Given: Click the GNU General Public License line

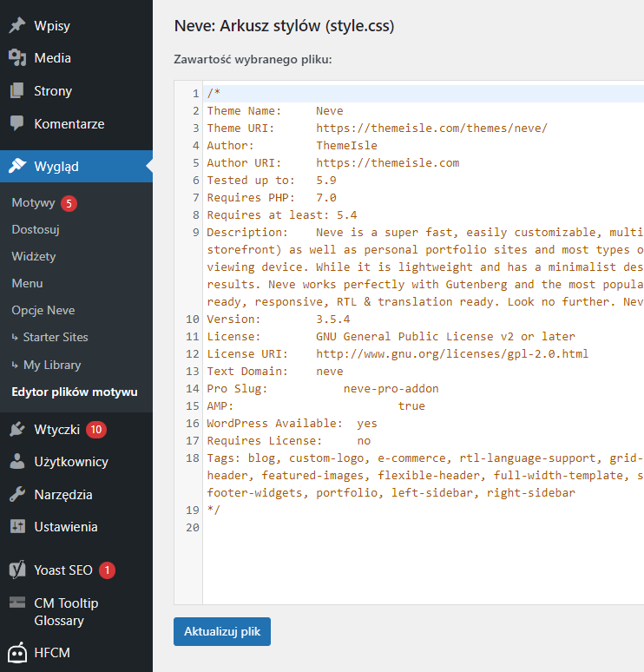Looking at the screenshot, I should click(391, 336).
